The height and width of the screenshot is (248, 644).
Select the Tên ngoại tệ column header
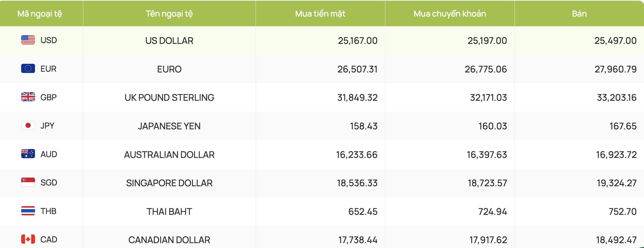coord(169,14)
